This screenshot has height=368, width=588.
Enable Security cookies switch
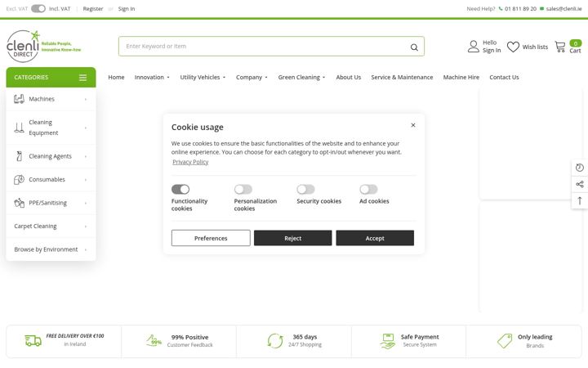305,189
